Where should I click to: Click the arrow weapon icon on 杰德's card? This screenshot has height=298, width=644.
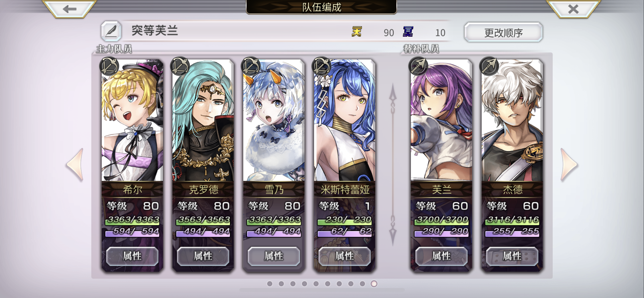tap(489, 66)
